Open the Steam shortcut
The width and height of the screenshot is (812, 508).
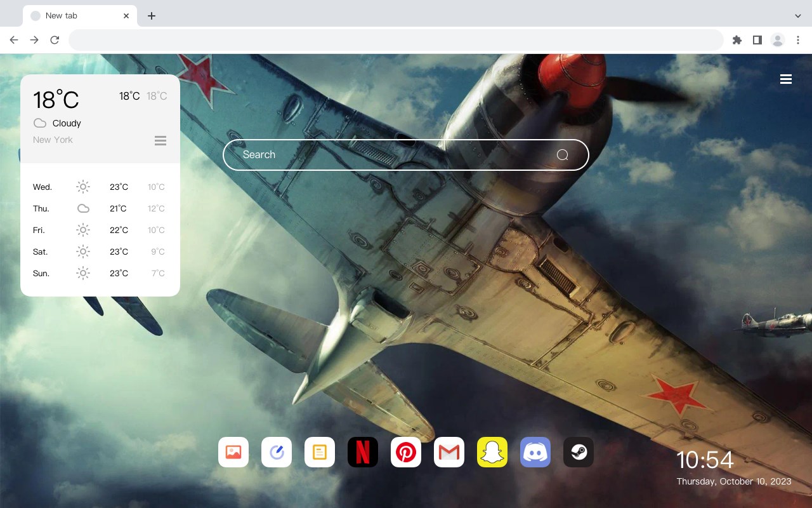coord(579,452)
